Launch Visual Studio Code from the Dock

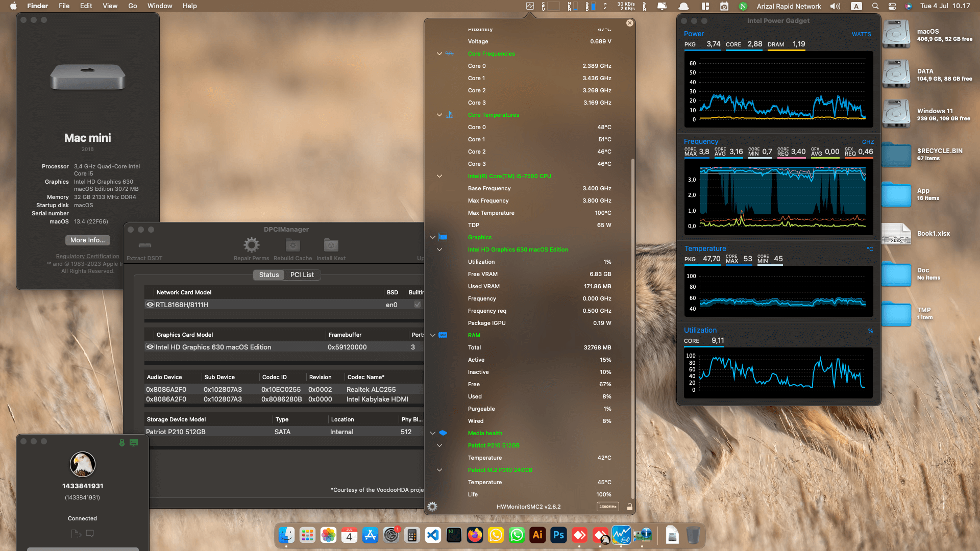pos(433,535)
